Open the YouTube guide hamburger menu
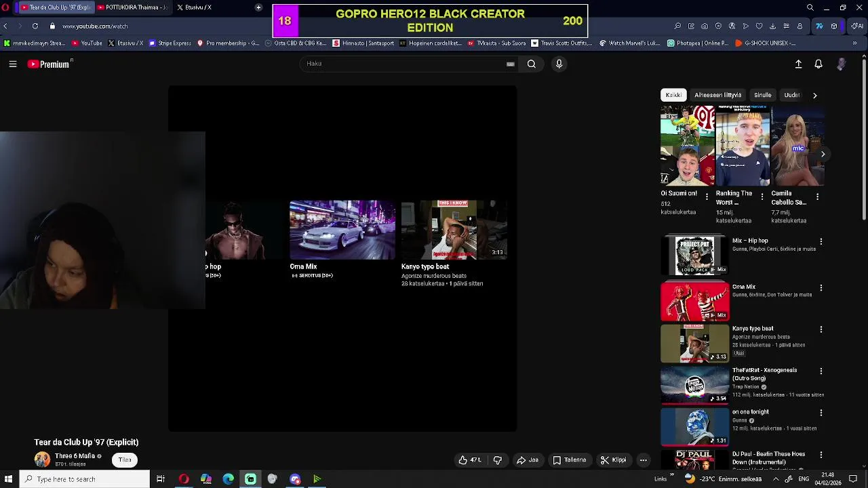The width and height of the screenshot is (868, 488). tap(13, 64)
